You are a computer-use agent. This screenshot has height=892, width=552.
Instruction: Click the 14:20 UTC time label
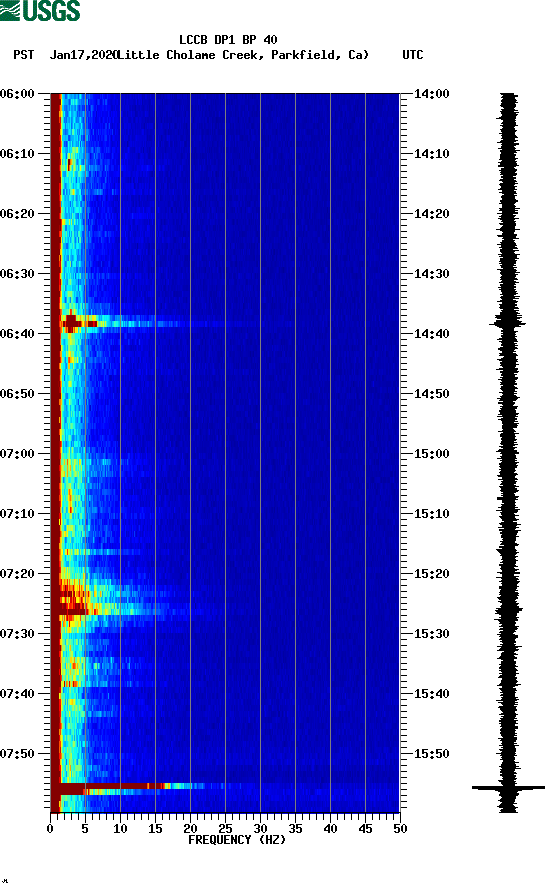pyautogui.click(x=431, y=214)
